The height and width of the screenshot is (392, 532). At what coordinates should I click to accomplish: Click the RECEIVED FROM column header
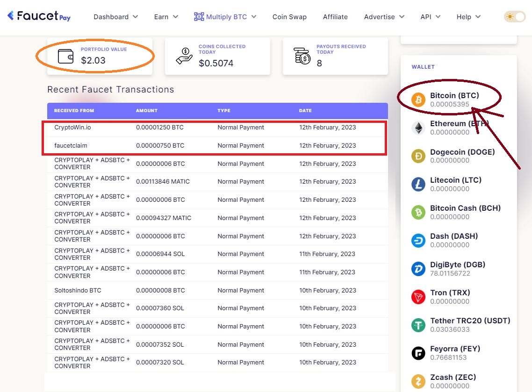click(74, 111)
